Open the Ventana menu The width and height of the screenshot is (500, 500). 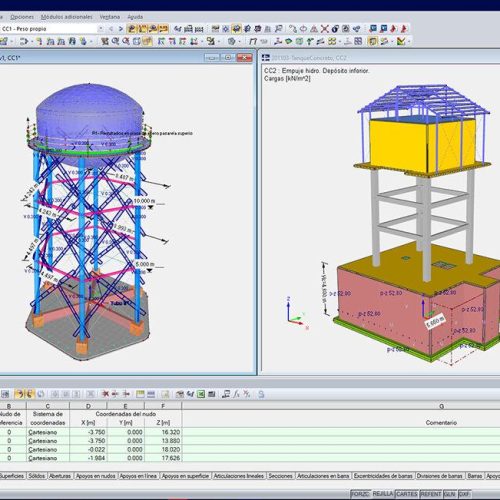(x=110, y=17)
